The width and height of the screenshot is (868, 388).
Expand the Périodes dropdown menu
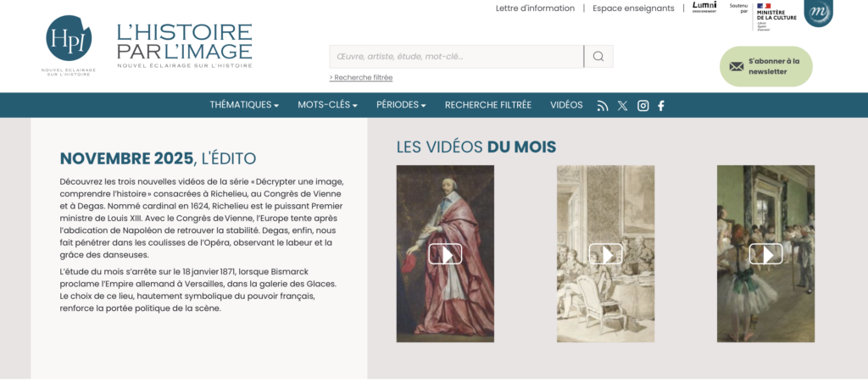click(401, 105)
